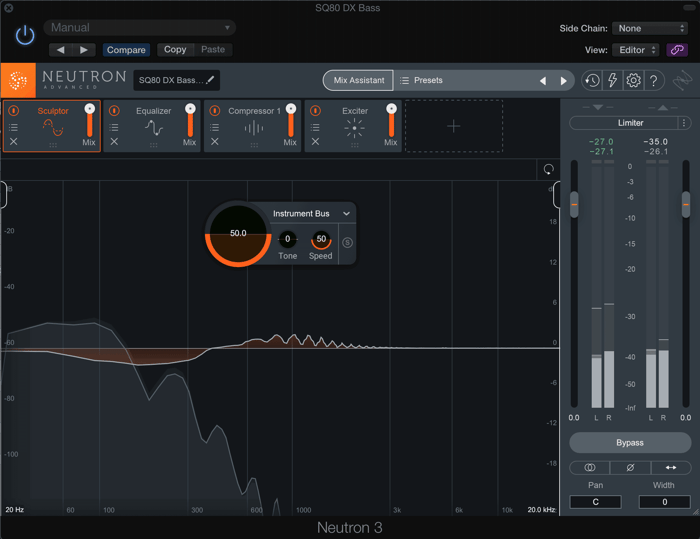Open the undo history clock icon

(592, 81)
